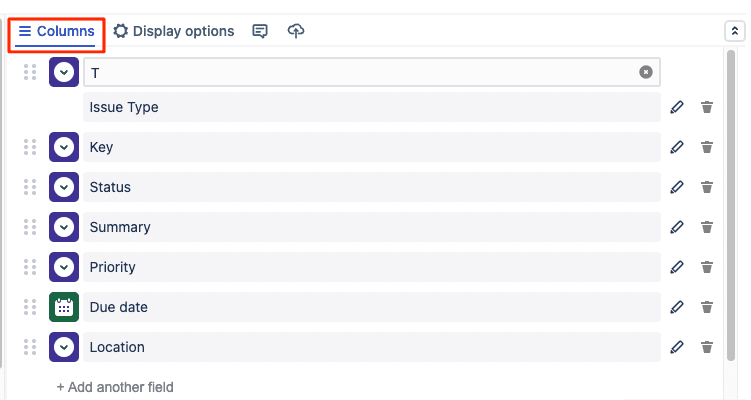Image resolution: width=751 pixels, height=400 pixels.
Task: Open the Status field type dropdown
Action: coord(64,187)
